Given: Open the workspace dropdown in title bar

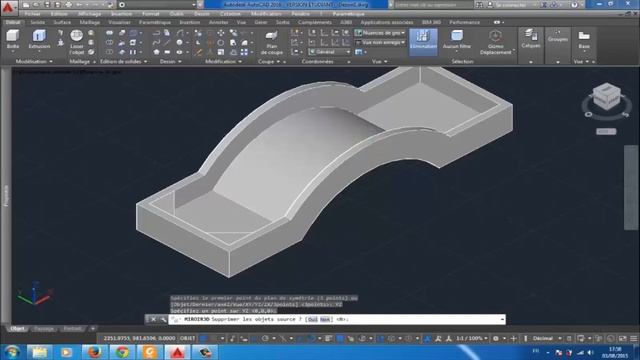Looking at the screenshot, I should point(157,5).
